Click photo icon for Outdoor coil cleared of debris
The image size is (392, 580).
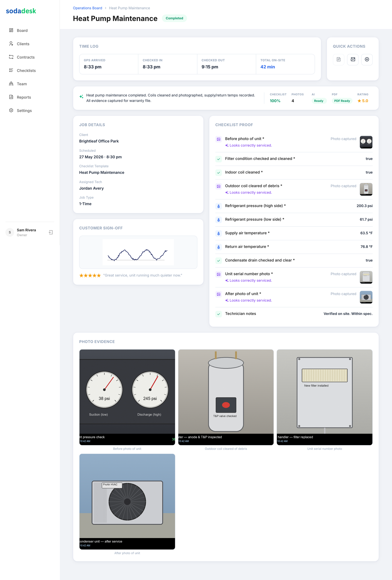219,186
